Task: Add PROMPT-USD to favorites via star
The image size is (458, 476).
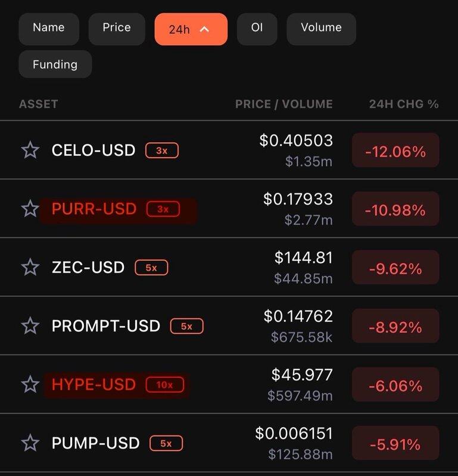Action: [x=30, y=325]
